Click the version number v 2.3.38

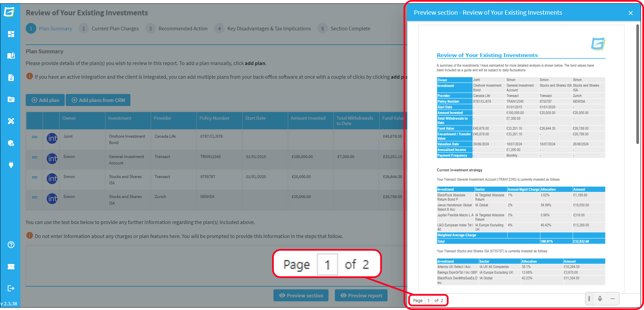[9, 304]
